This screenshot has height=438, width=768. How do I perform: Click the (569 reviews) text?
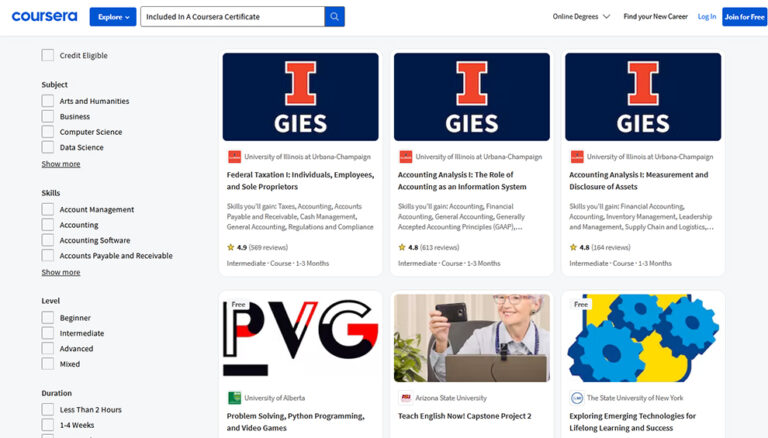pyautogui.click(x=268, y=247)
